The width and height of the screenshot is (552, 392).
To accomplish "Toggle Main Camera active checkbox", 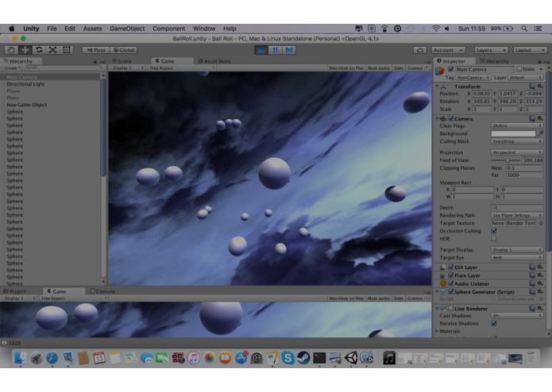I will 450,69.
